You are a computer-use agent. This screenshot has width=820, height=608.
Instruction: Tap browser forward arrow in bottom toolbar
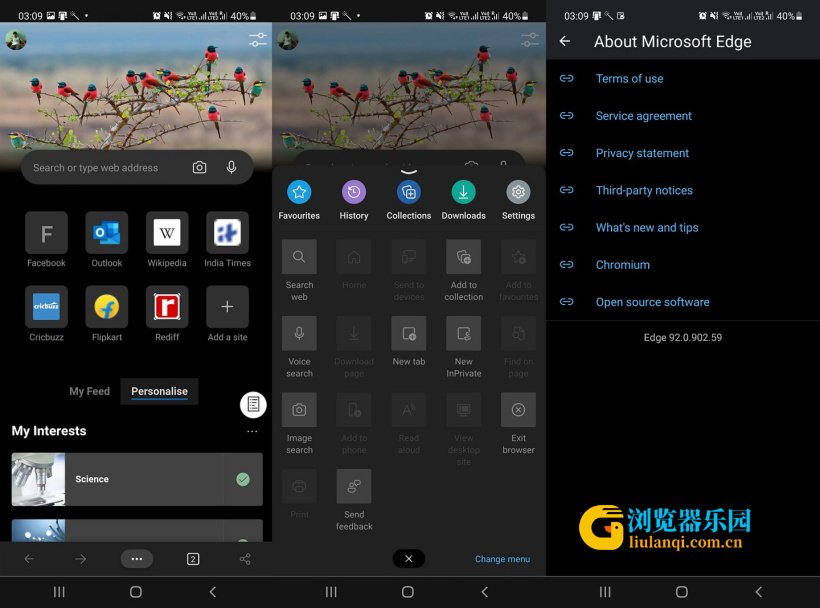(81, 559)
